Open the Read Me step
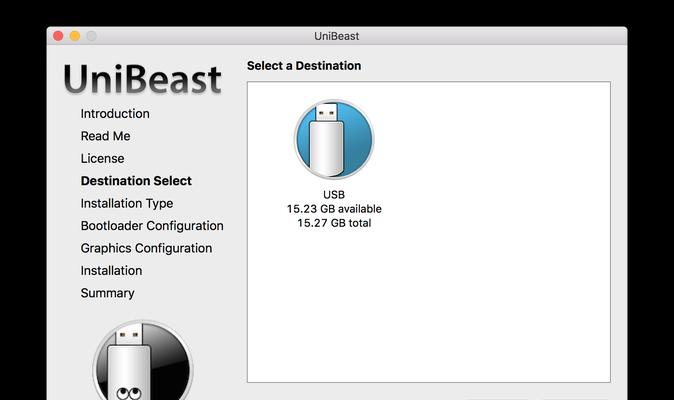674x400 pixels. (x=105, y=136)
